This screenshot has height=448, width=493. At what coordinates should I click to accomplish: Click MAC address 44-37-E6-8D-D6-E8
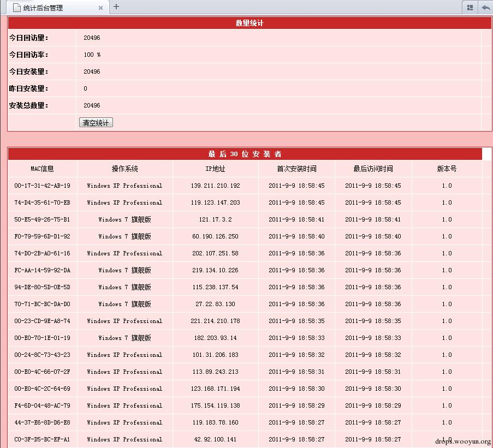click(x=42, y=422)
